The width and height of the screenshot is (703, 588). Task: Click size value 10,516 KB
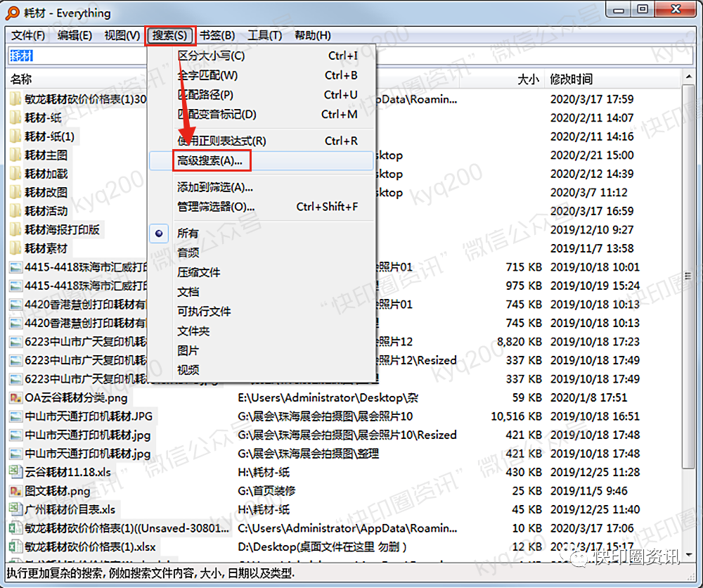(516, 416)
